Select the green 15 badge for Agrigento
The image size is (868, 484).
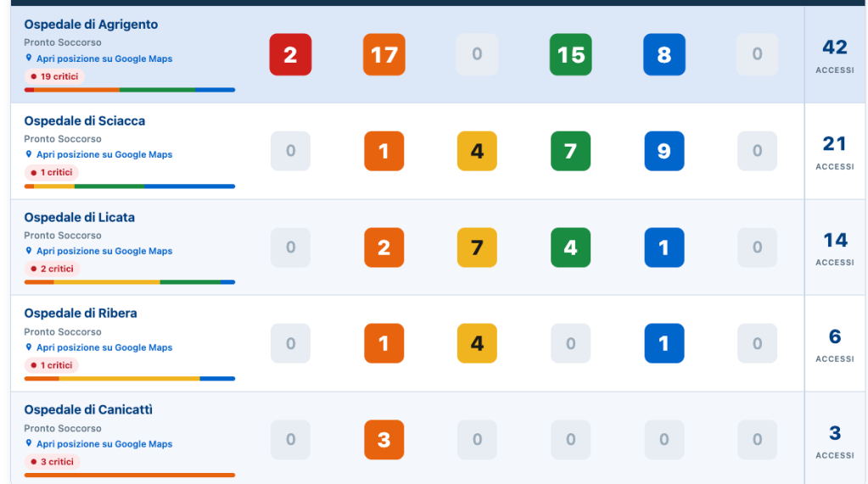570,54
